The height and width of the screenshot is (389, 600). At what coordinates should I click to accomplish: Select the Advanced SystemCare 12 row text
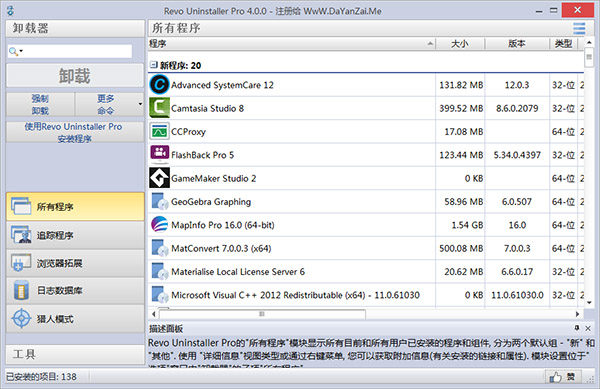coord(222,85)
